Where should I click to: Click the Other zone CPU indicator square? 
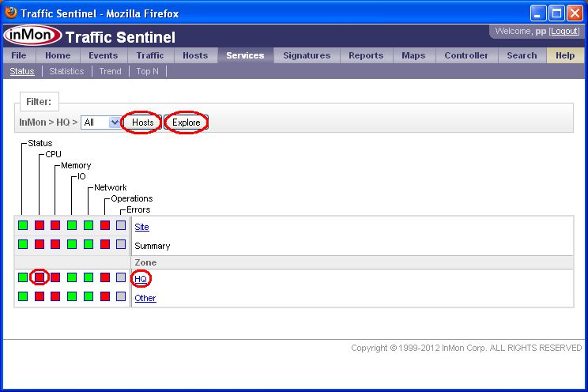tap(40, 296)
